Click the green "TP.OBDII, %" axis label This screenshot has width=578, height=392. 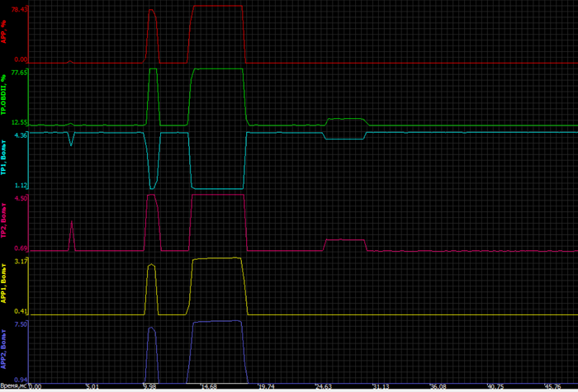click(x=4, y=95)
